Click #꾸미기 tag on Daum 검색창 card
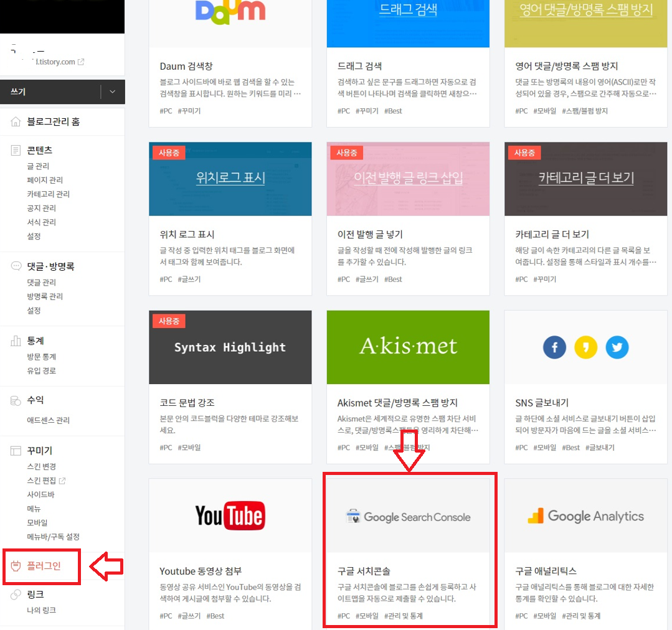 point(189,111)
